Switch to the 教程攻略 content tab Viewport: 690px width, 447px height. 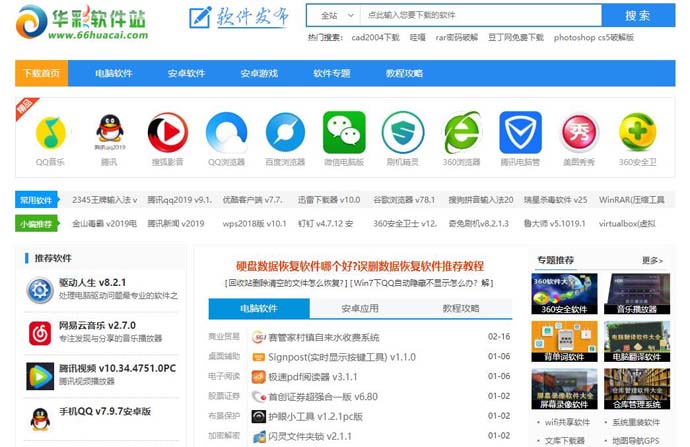coord(461,308)
